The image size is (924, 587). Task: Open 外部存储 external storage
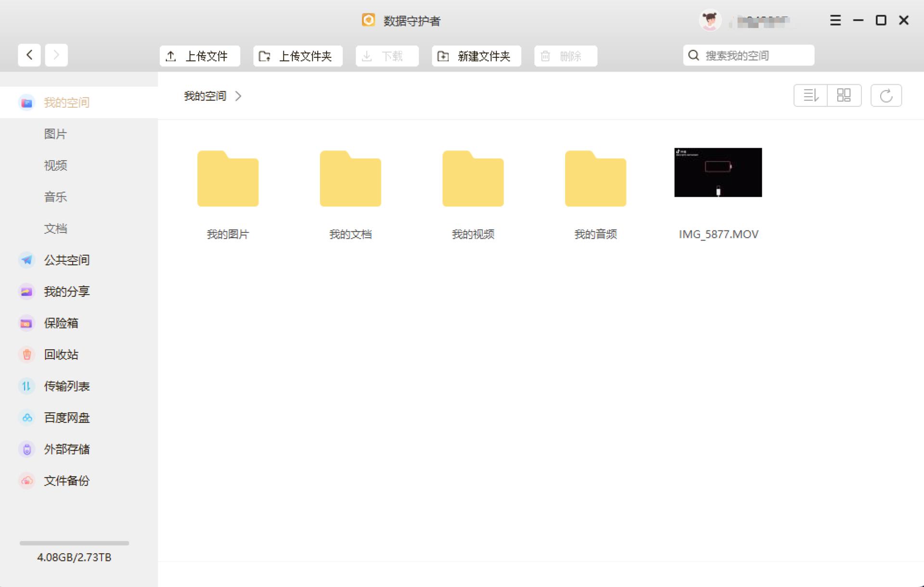pyautogui.click(x=66, y=449)
